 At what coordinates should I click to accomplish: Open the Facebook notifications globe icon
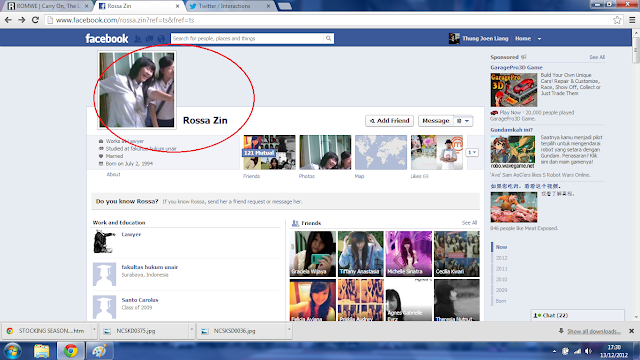tap(161, 39)
